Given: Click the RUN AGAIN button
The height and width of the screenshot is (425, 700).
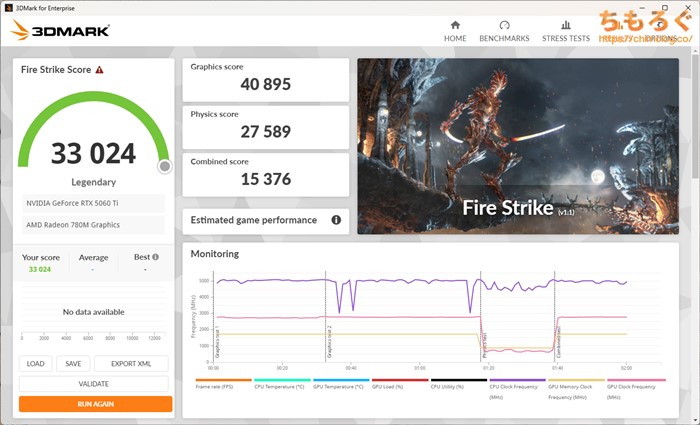Looking at the screenshot, I should (96, 404).
